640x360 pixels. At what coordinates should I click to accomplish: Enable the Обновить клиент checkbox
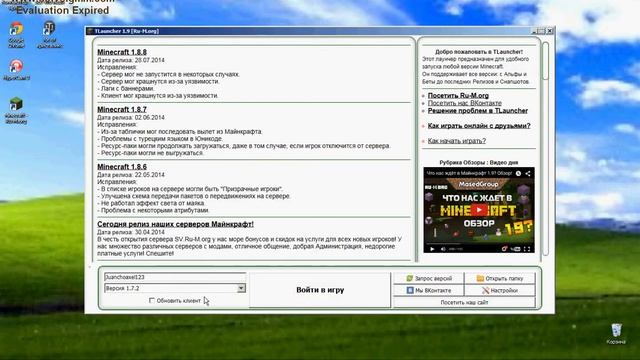point(151,300)
